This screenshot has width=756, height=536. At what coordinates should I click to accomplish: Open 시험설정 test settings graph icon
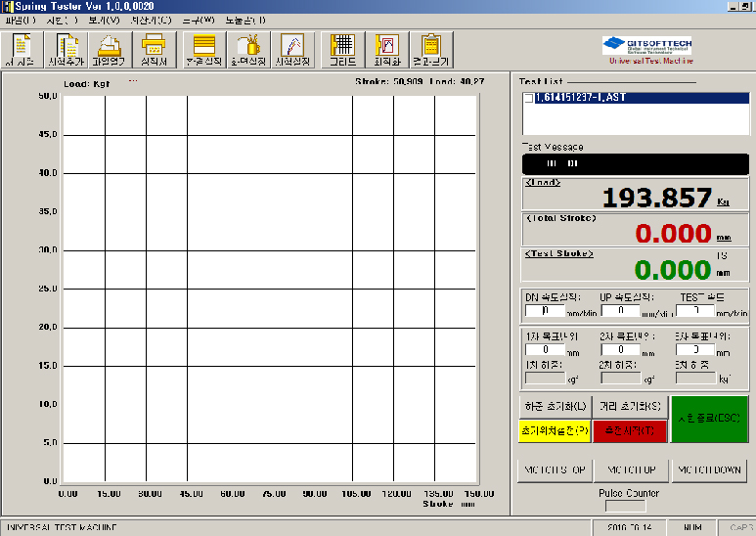[x=292, y=50]
